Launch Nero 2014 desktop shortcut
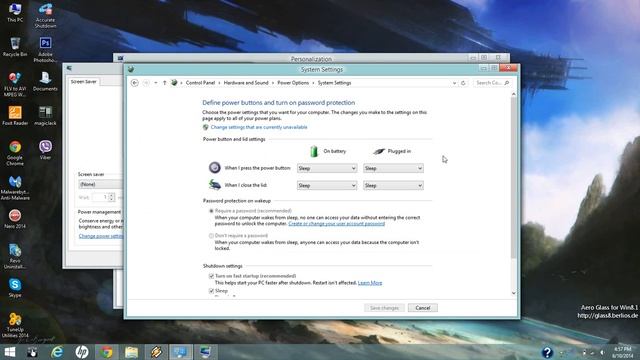Image resolution: width=640 pixels, height=360 pixels. pos(15,219)
